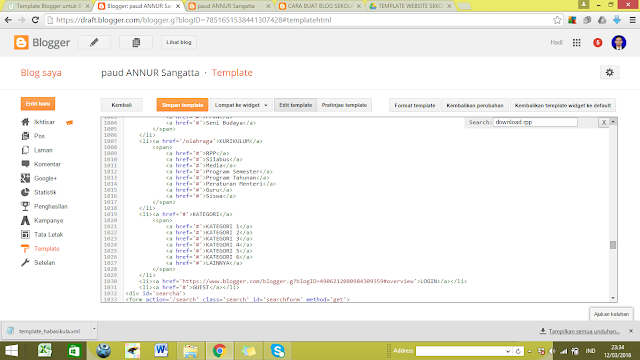Reload the page in Chrome
The height and width of the screenshot is (360, 640).
[36, 20]
